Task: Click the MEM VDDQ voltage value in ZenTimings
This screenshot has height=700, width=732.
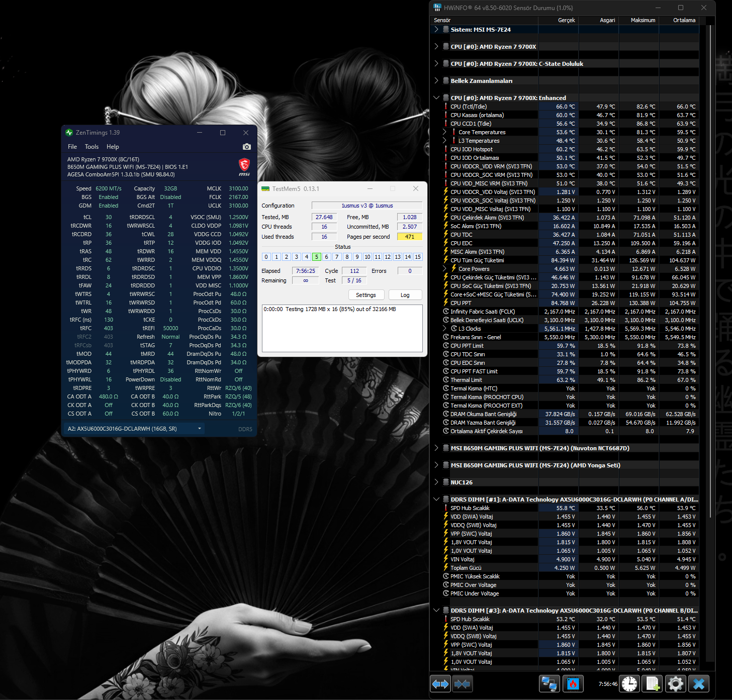Action: coord(238,260)
